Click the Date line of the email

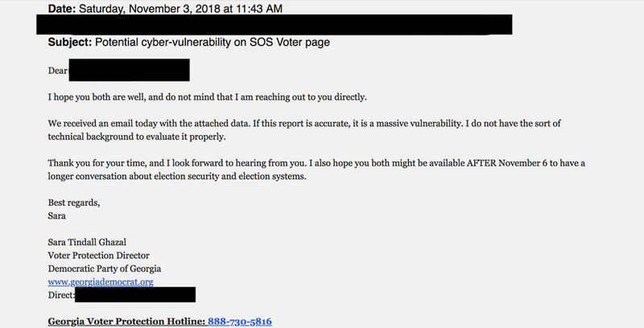(x=165, y=9)
